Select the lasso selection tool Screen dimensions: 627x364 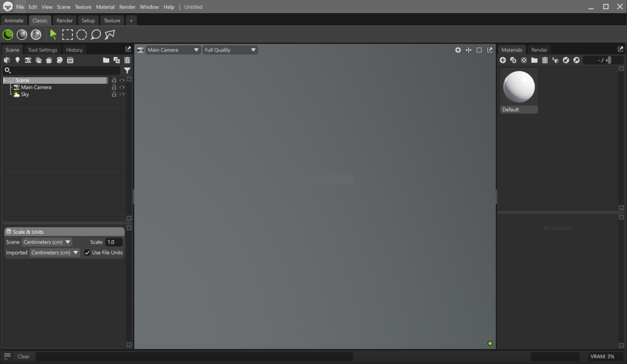95,34
